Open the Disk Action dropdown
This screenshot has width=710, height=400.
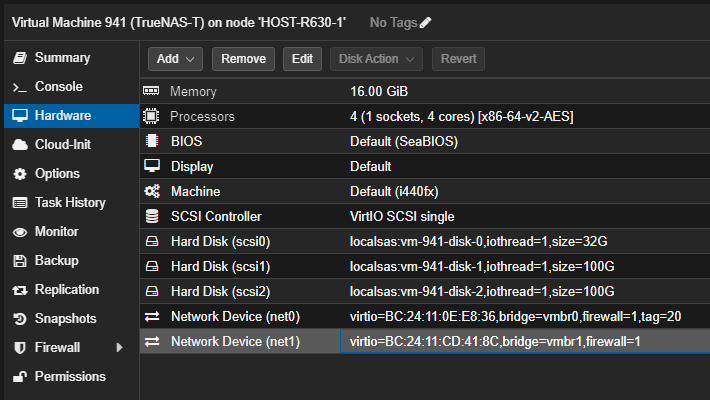[376, 59]
